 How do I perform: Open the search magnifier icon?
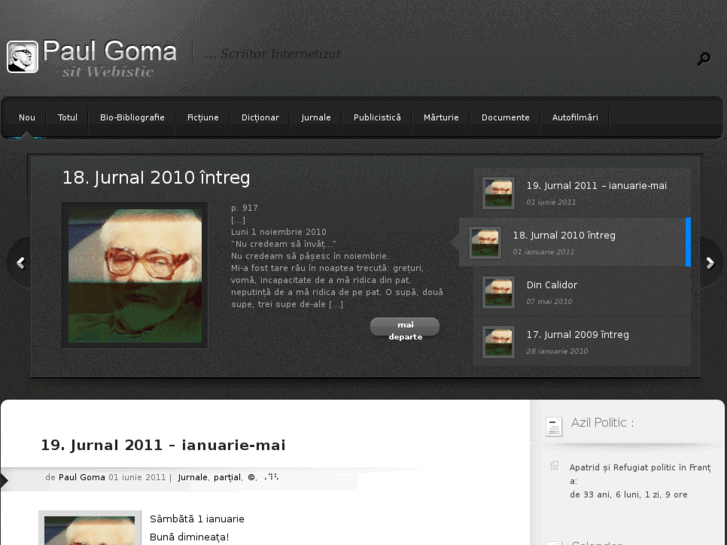703,58
